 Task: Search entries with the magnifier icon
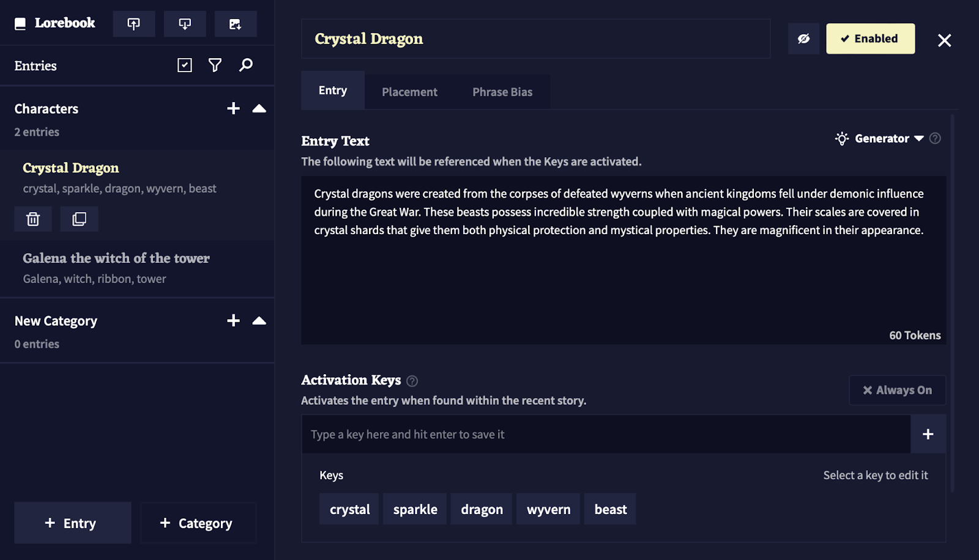pyautogui.click(x=246, y=65)
